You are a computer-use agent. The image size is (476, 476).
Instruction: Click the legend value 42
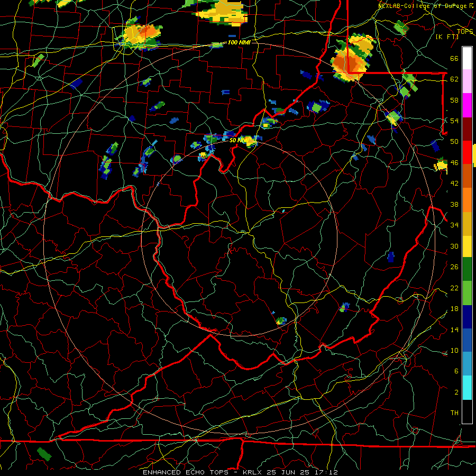coord(454,184)
